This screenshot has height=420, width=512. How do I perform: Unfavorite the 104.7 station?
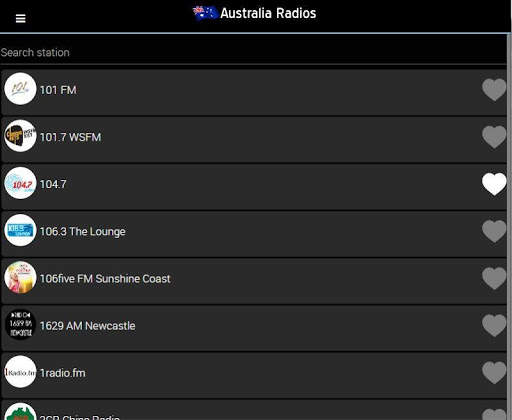494,184
